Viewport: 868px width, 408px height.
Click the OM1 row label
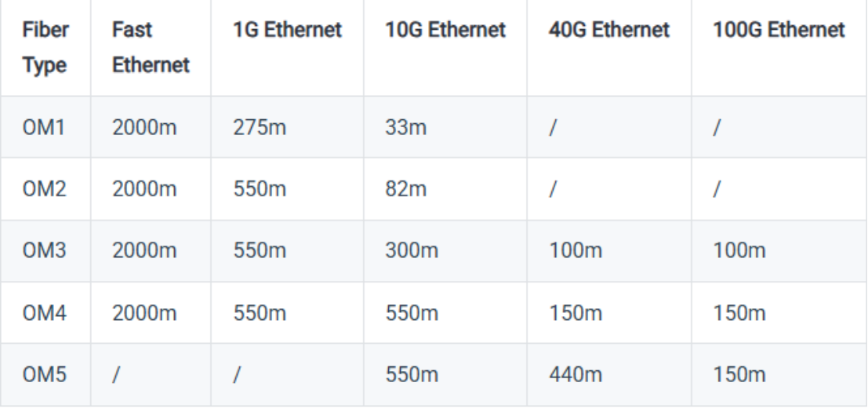44,127
